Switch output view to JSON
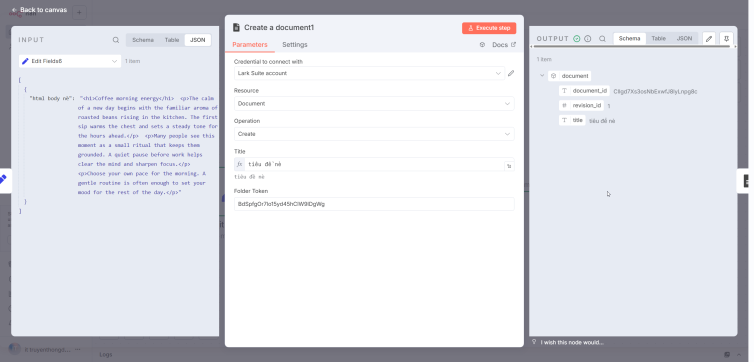This screenshot has height=362, width=754. [684, 38]
